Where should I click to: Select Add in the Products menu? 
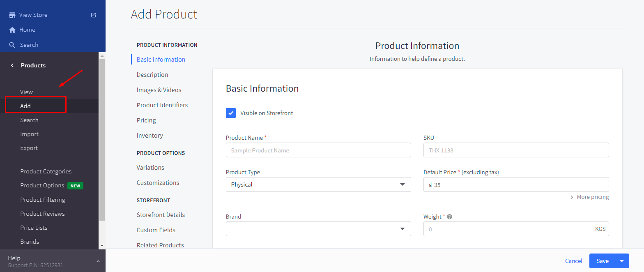tap(25, 106)
